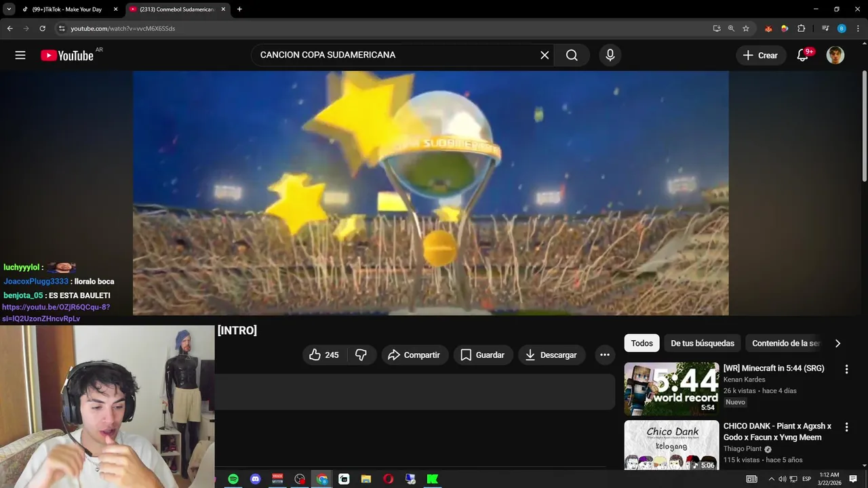Open Discord from taskbar
This screenshot has width=868, height=488.
255,479
